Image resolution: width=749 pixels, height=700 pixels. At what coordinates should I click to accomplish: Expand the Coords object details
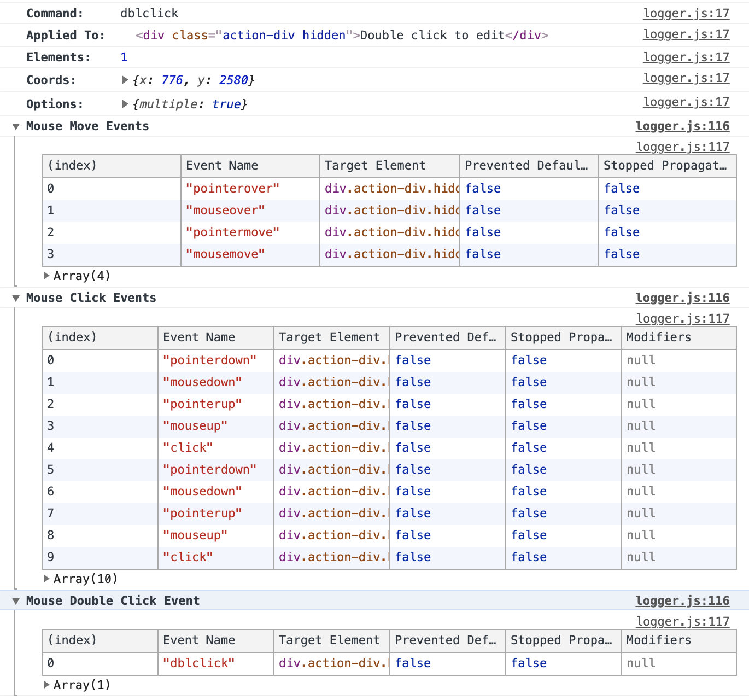pos(125,79)
